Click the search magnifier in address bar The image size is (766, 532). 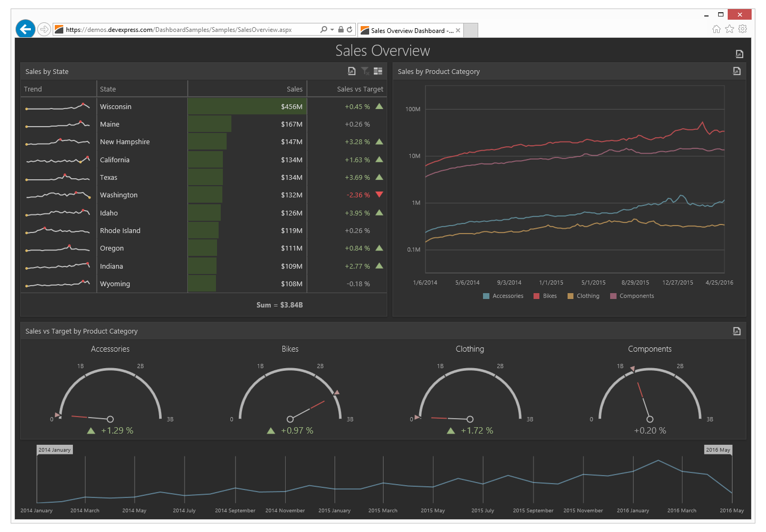pos(323,30)
